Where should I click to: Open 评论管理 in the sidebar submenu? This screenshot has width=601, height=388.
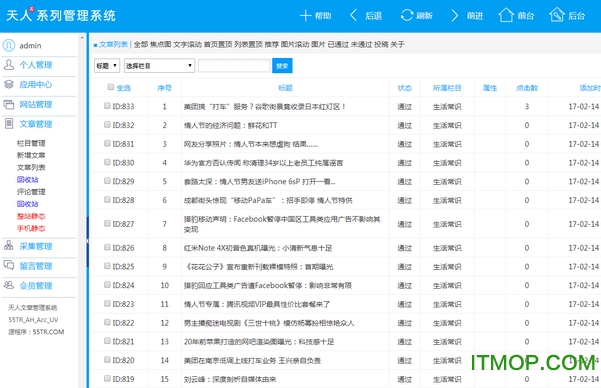coord(31,192)
